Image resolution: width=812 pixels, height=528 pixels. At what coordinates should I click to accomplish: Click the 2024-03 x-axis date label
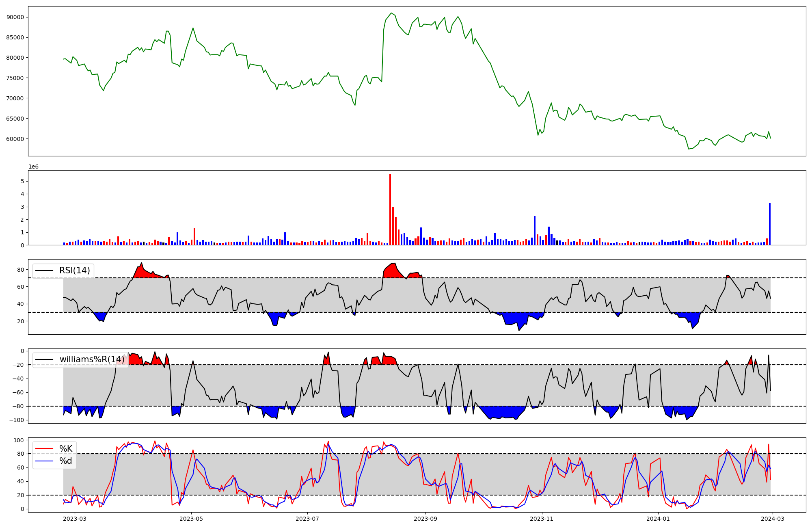[x=772, y=519]
